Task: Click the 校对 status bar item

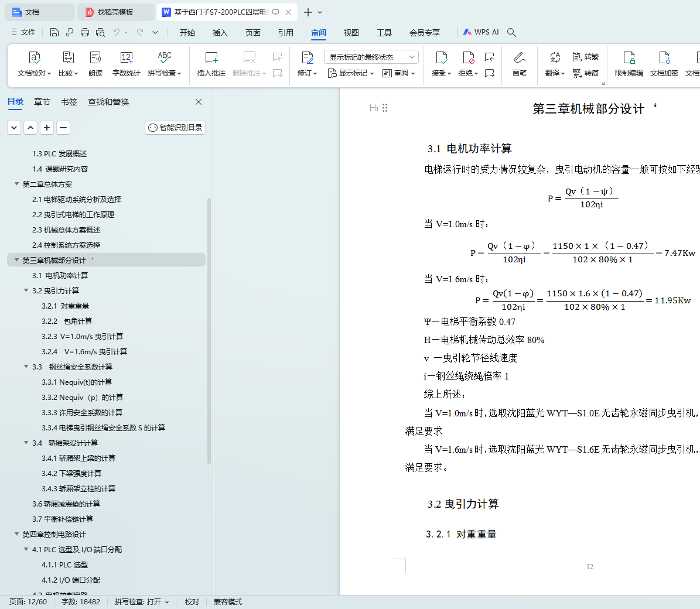Action: pos(192,602)
